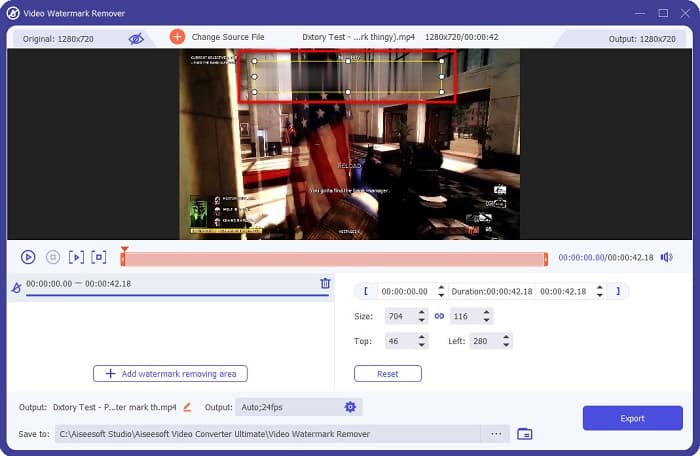Increase Left value with up arrow

point(506,337)
